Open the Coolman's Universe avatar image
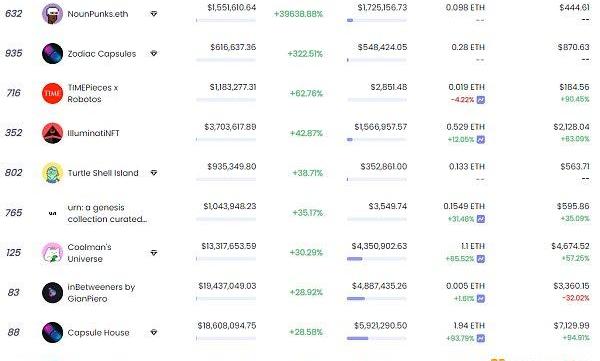The image size is (600, 361). click(x=52, y=253)
